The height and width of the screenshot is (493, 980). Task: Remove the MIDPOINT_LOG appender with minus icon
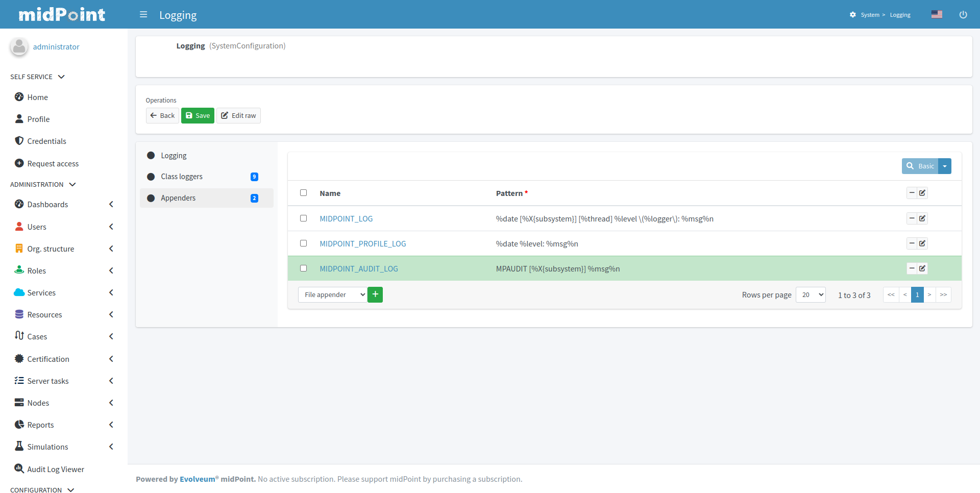point(912,218)
